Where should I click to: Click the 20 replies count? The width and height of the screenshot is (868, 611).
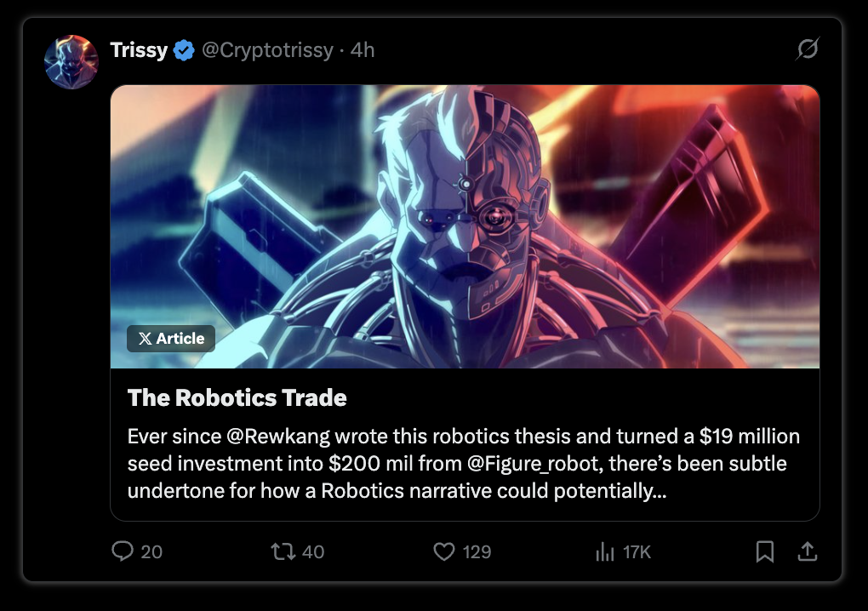151,551
